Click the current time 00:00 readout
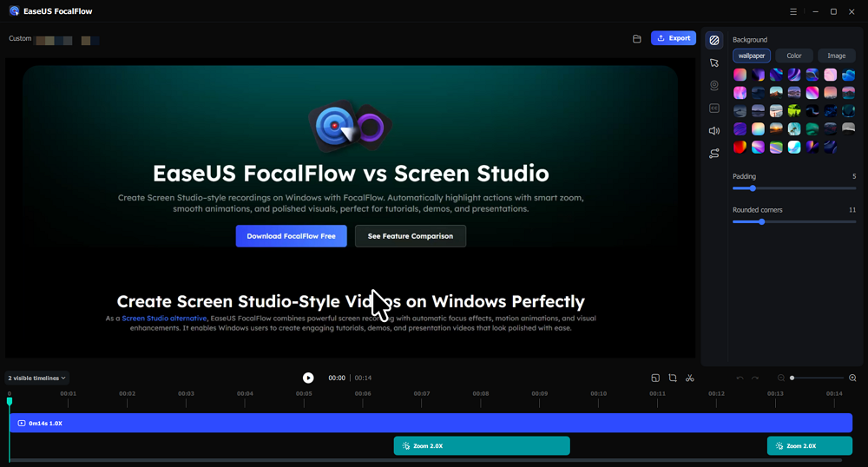The image size is (868, 467). (337, 378)
